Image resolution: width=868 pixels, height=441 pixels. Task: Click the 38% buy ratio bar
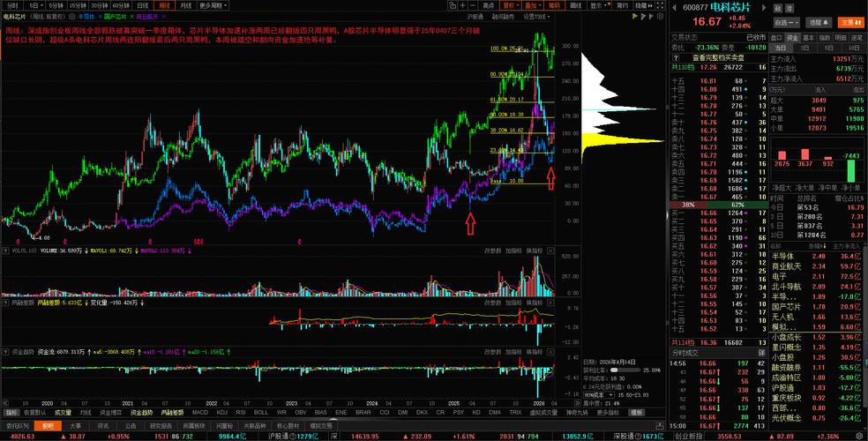(x=689, y=205)
